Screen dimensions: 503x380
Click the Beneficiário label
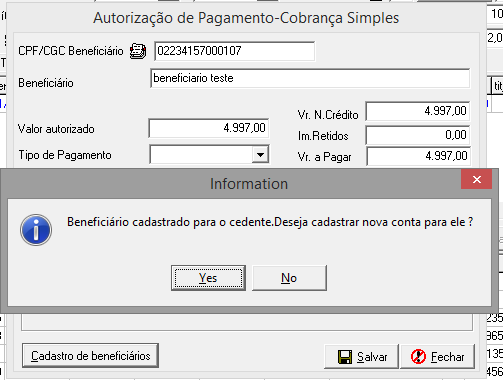tap(46, 83)
